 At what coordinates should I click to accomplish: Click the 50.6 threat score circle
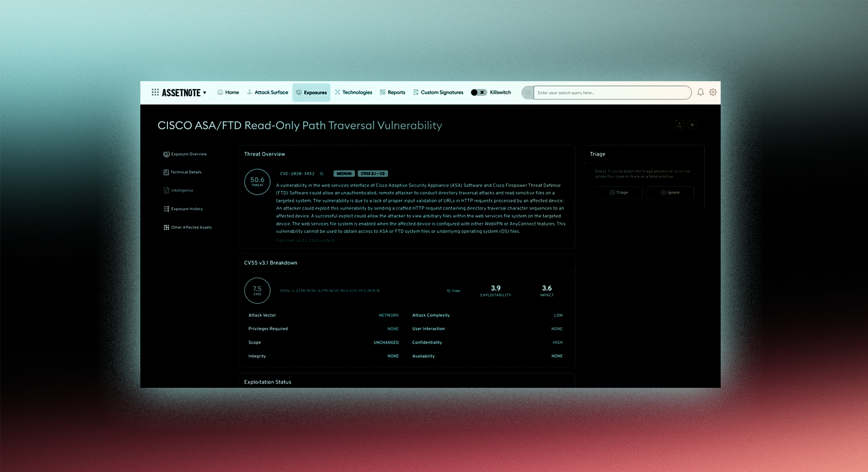pos(257,181)
